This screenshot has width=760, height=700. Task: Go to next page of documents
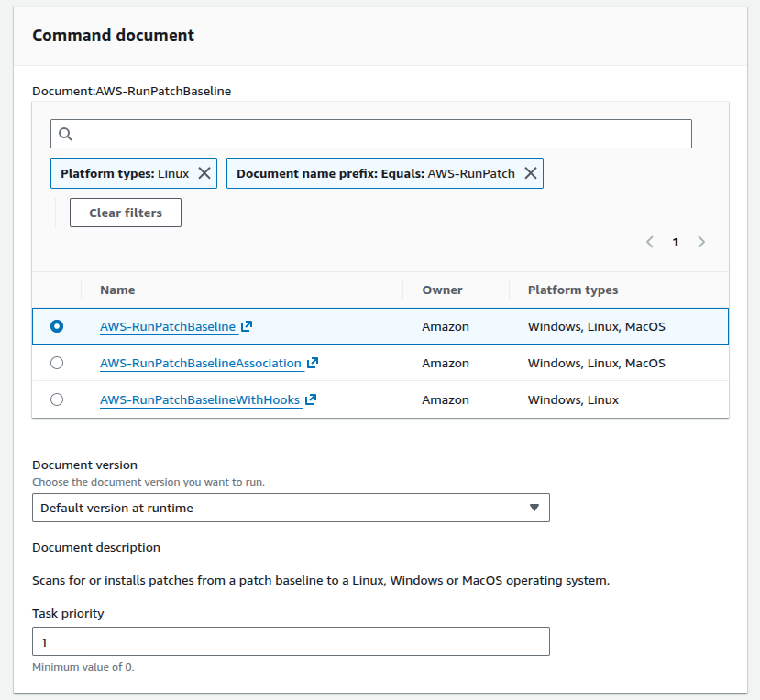(701, 242)
